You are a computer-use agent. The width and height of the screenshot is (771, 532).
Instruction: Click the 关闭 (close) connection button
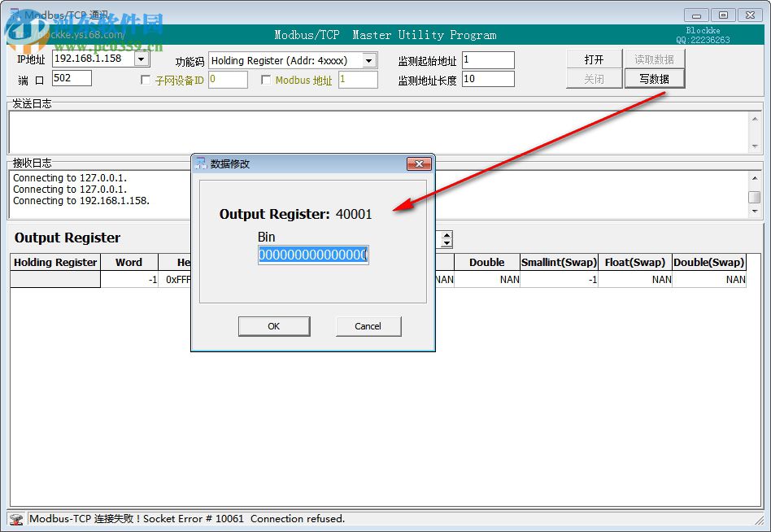[594, 79]
